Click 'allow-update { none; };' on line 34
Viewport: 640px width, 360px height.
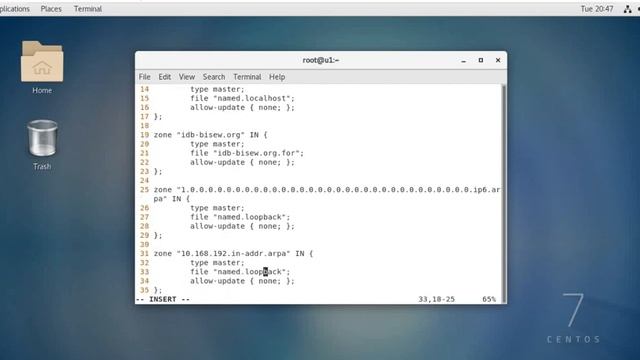tap(242, 281)
